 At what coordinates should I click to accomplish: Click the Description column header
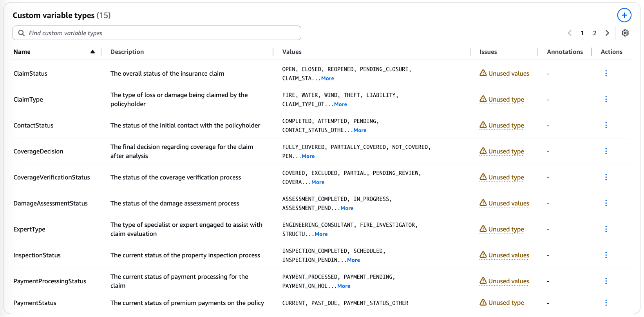tap(127, 52)
